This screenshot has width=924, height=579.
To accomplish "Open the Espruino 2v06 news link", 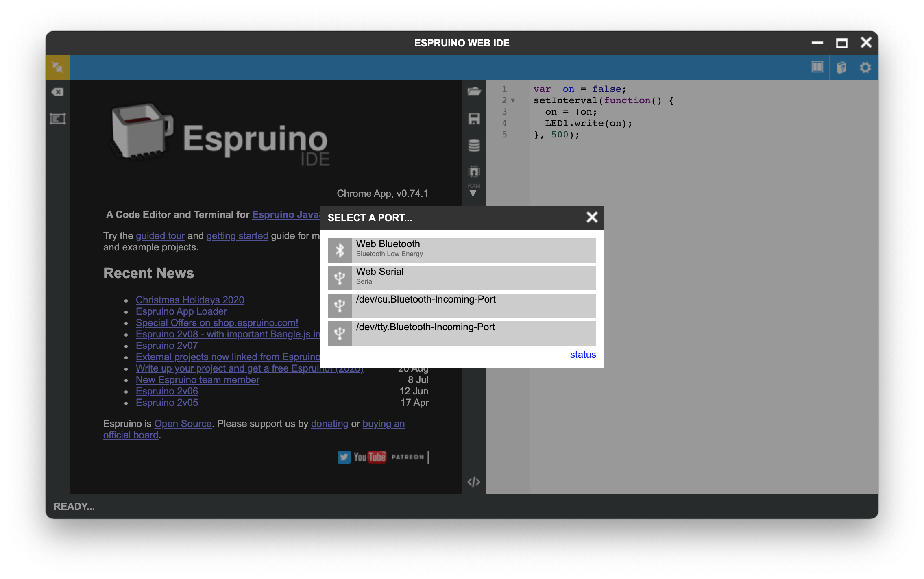I will [x=167, y=391].
